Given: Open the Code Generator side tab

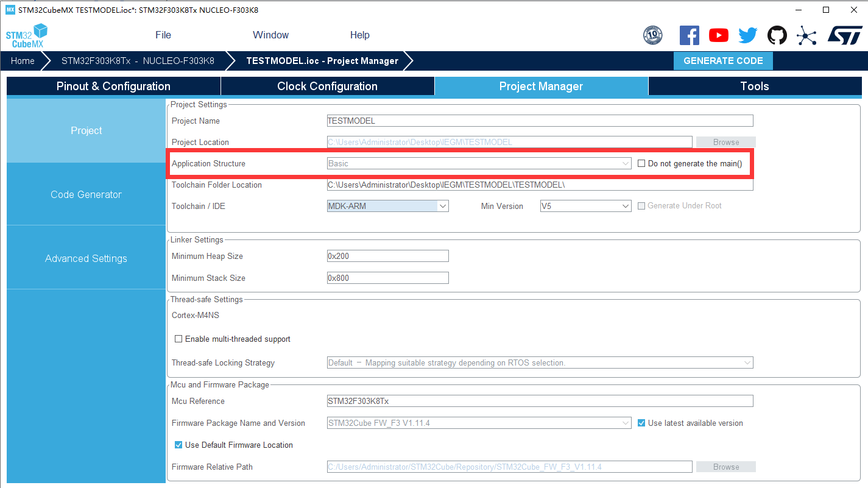Looking at the screenshot, I should tap(86, 194).
